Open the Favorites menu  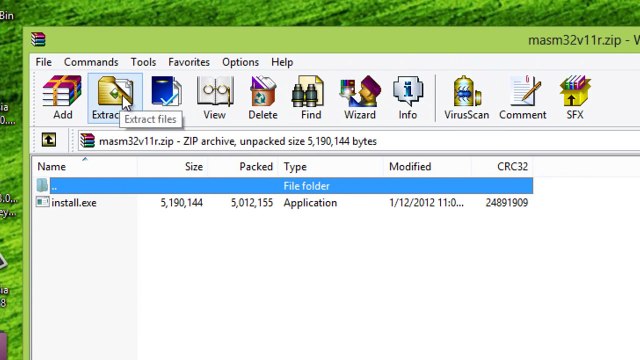pyautogui.click(x=189, y=62)
